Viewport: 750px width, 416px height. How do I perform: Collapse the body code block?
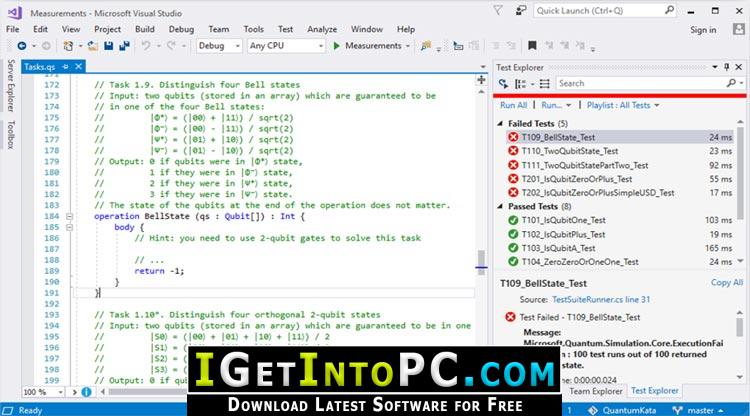tap(69, 228)
